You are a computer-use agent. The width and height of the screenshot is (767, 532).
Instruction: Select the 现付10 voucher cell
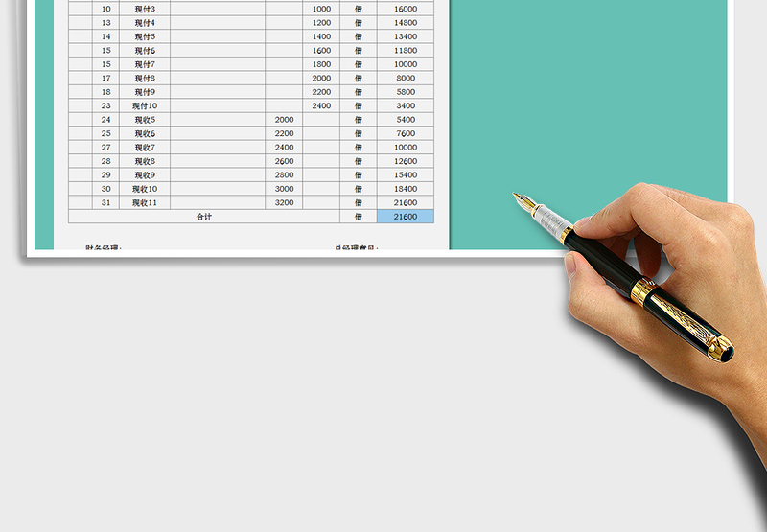point(145,105)
